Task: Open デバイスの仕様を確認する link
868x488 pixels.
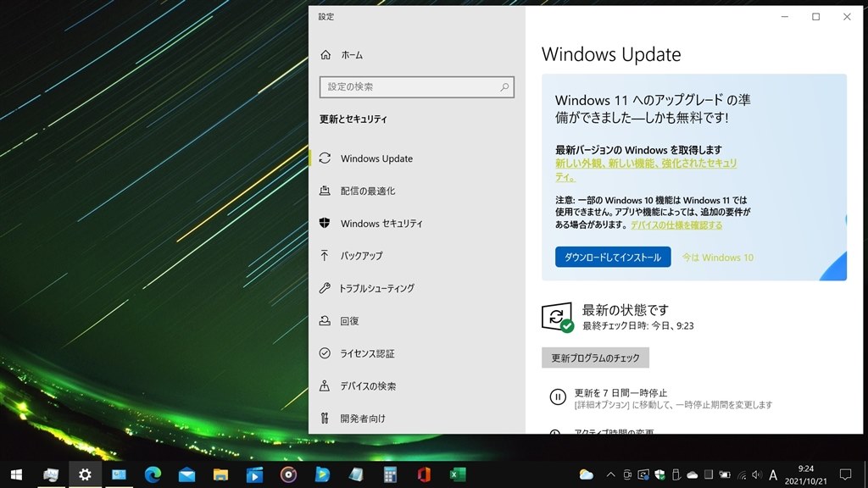Action: tap(676, 225)
